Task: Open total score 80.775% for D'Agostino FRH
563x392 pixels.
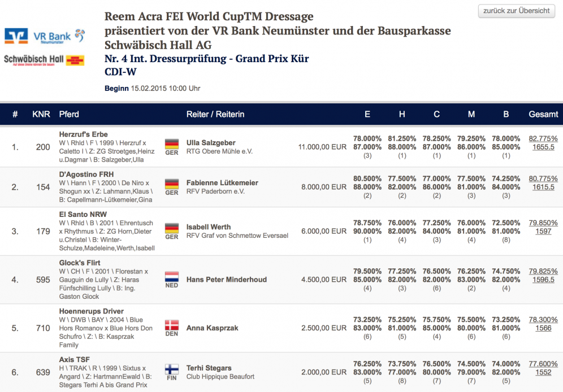Action: point(543,178)
